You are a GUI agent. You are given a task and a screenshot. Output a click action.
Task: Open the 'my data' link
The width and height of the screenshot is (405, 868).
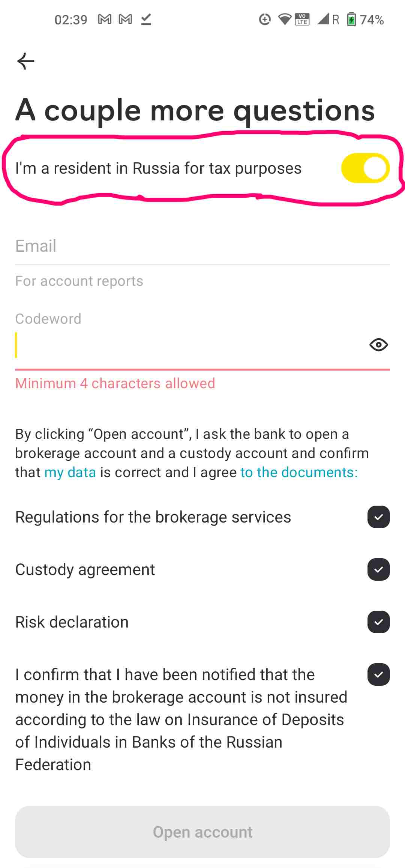[x=70, y=472]
